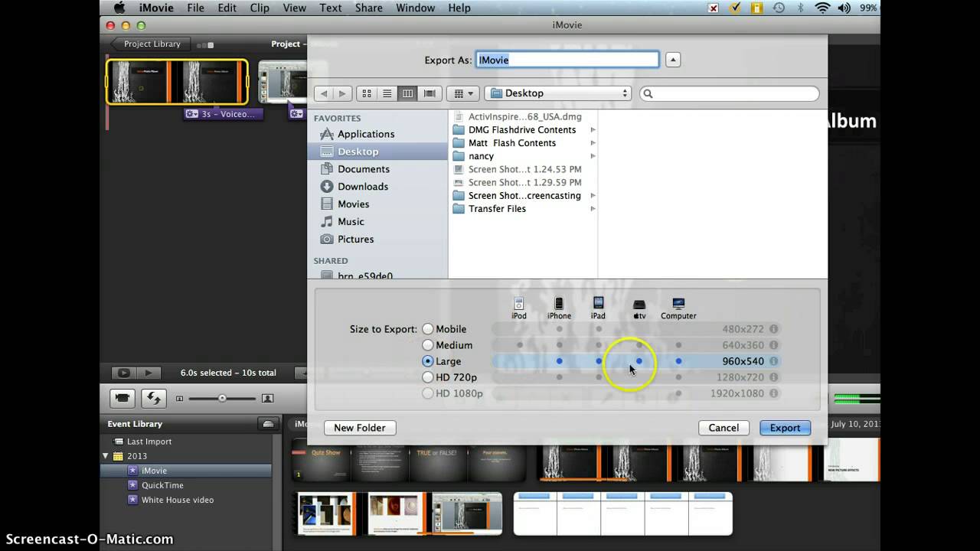Click the volume icon in the menu bar
This screenshot has width=980, height=551.
tap(844, 8)
